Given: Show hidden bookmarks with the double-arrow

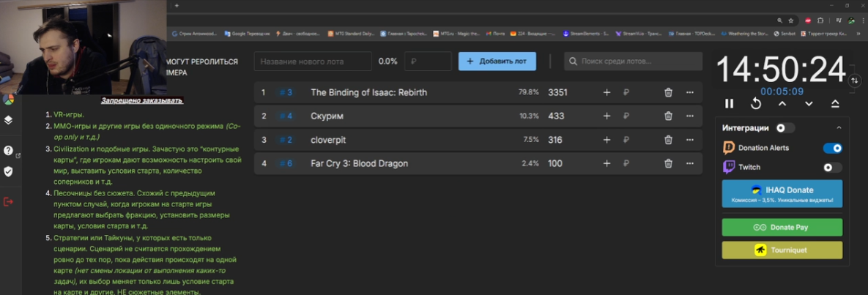Looking at the screenshot, I should pos(860,34).
